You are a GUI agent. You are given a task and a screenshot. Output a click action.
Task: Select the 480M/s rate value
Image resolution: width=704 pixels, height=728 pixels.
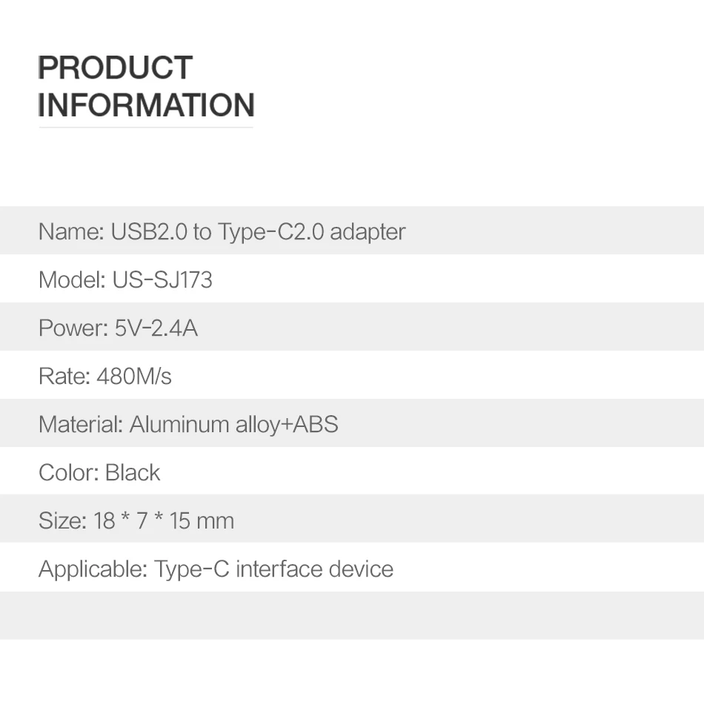point(134,376)
